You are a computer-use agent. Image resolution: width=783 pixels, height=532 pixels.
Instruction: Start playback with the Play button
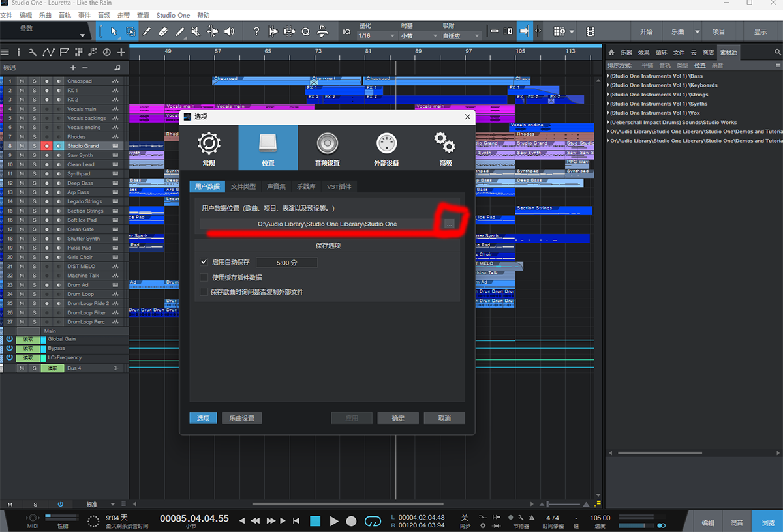coord(334,521)
